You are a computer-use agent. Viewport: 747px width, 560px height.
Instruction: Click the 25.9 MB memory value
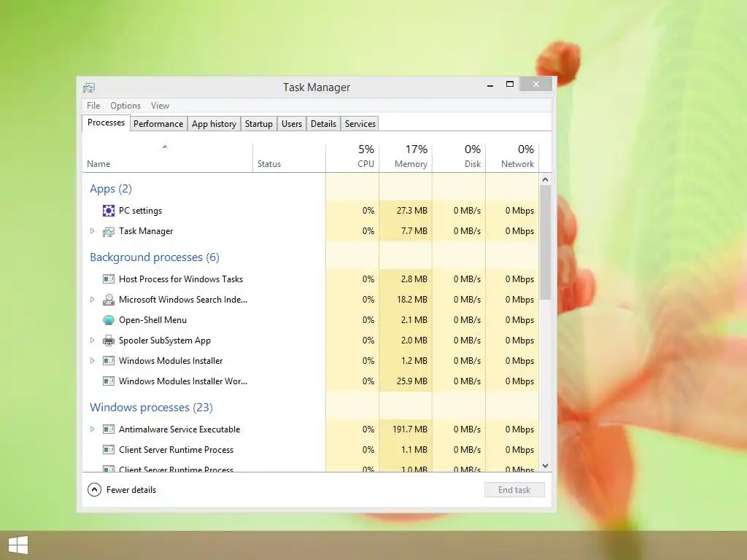pyautogui.click(x=412, y=381)
